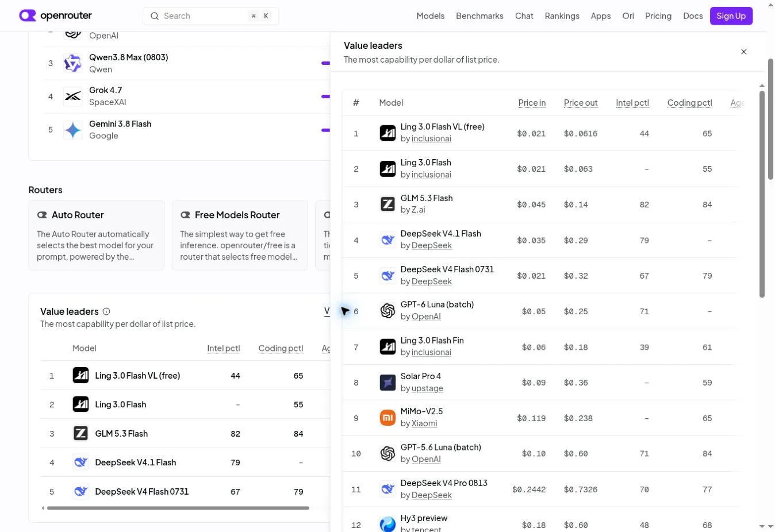Click the Ling 3.0 Flash Fin icon
Image resolution: width=775 pixels, height=532 pixels.
[x=387, y=346]
